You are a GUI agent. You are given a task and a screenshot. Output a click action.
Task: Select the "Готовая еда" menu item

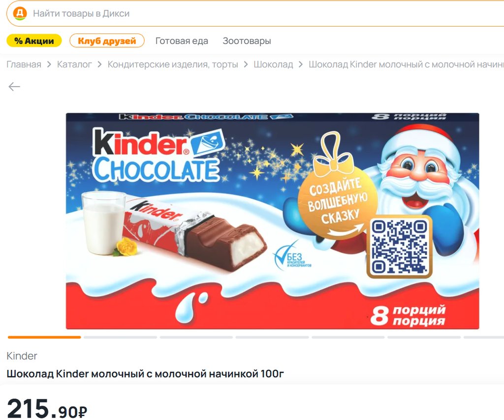(182, 41)
